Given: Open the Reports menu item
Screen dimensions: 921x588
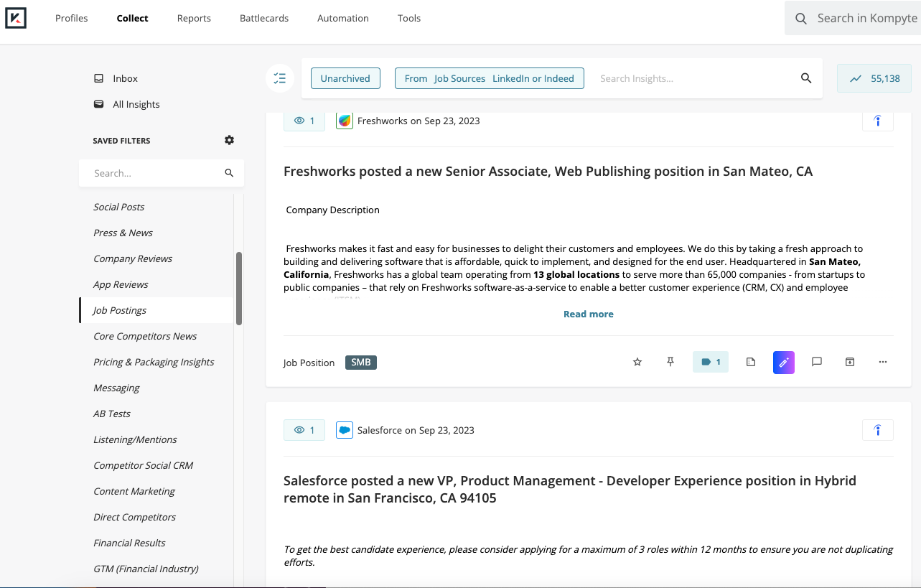Looking at the screenshot, I should [193, 18].
